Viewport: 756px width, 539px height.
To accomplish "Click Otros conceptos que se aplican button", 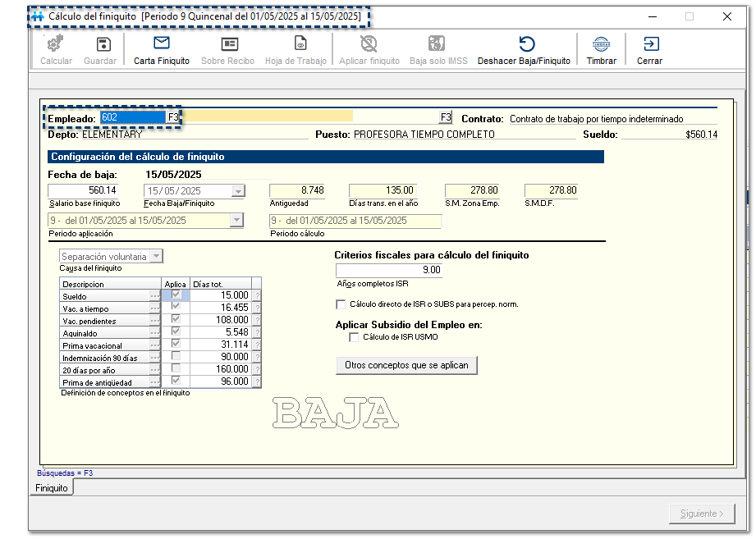I will point(406,365).
